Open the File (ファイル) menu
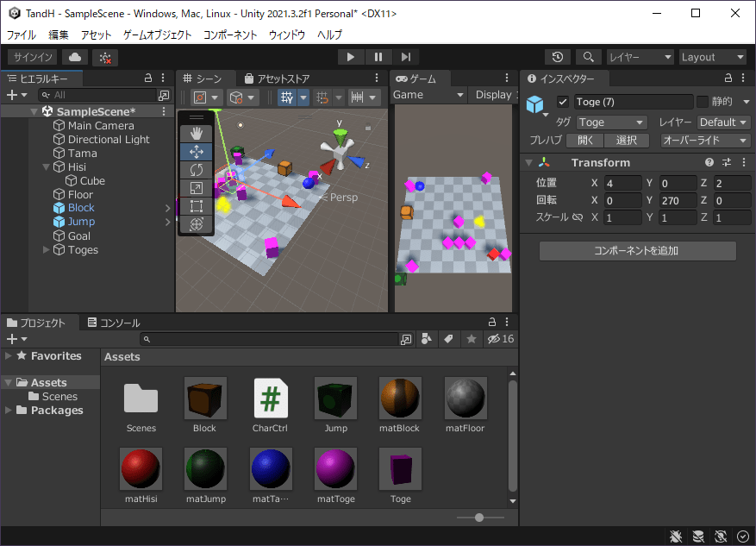 tap(22, 35)
